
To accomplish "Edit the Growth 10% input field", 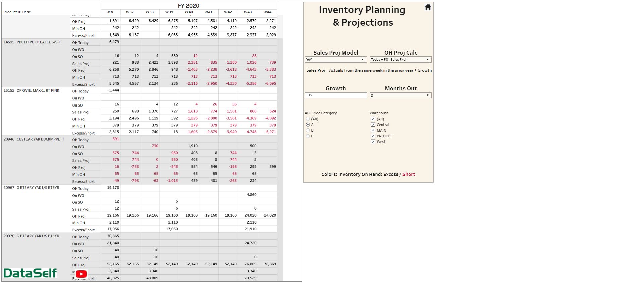I will (336, 95).
